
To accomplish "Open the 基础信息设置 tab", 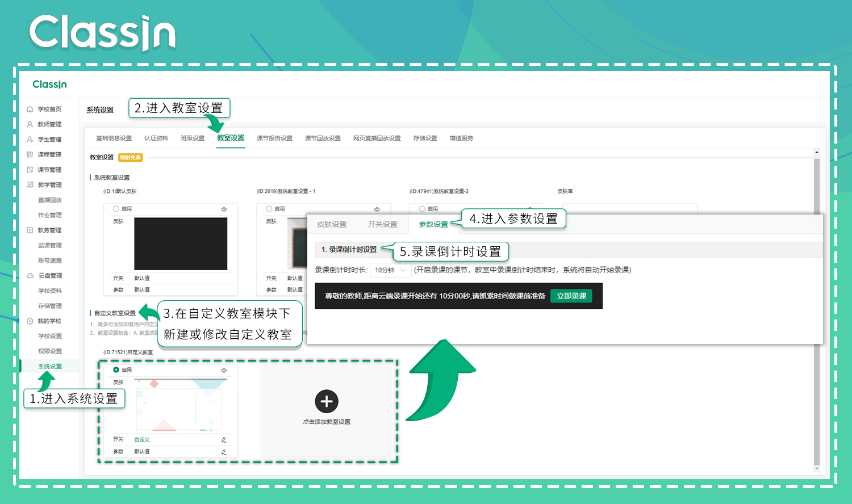I will click(x=114, y=138).
